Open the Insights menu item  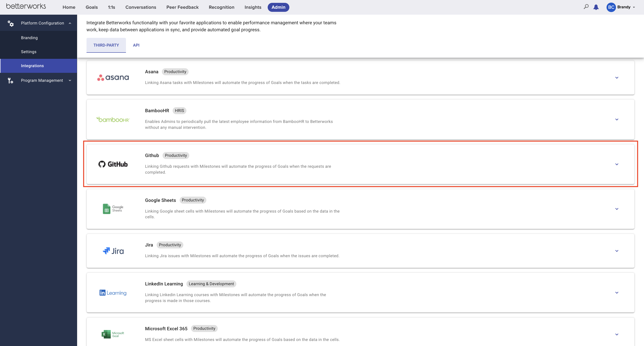coord(253,7)
